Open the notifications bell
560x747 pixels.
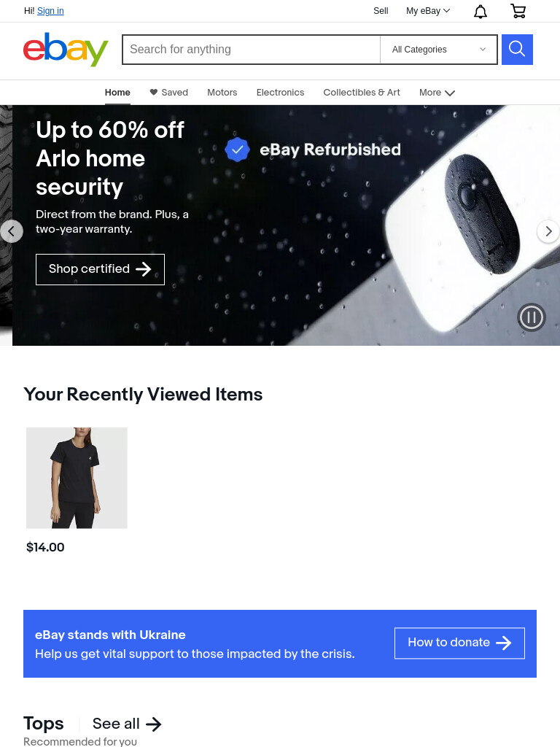tap(481, 12)
